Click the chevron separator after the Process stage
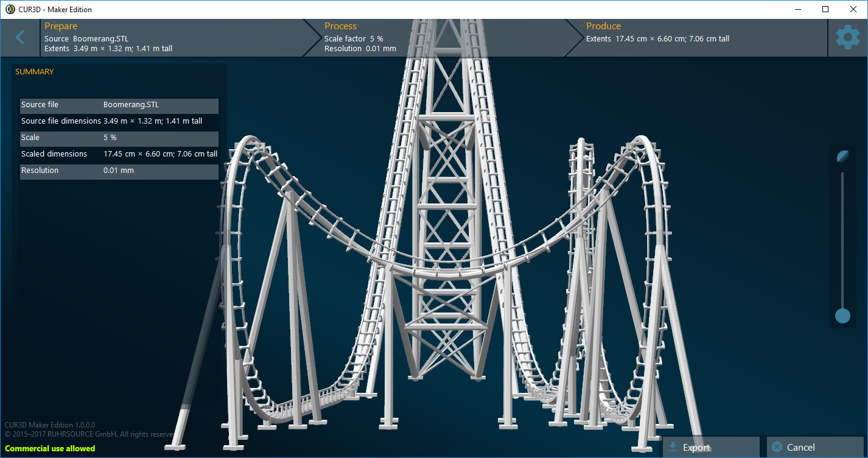The image size is (868, 458). pos(571,37)
